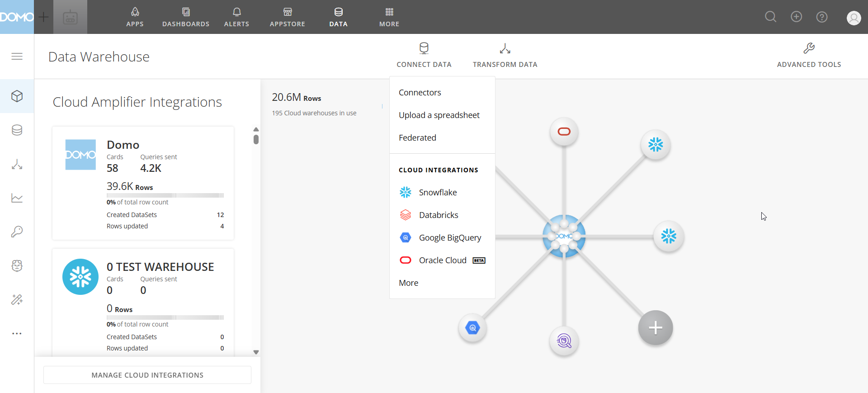Toggle the hamburger sidebar menu
The height and width of the screenshot is (393, 868).
[x=17, y=57]
